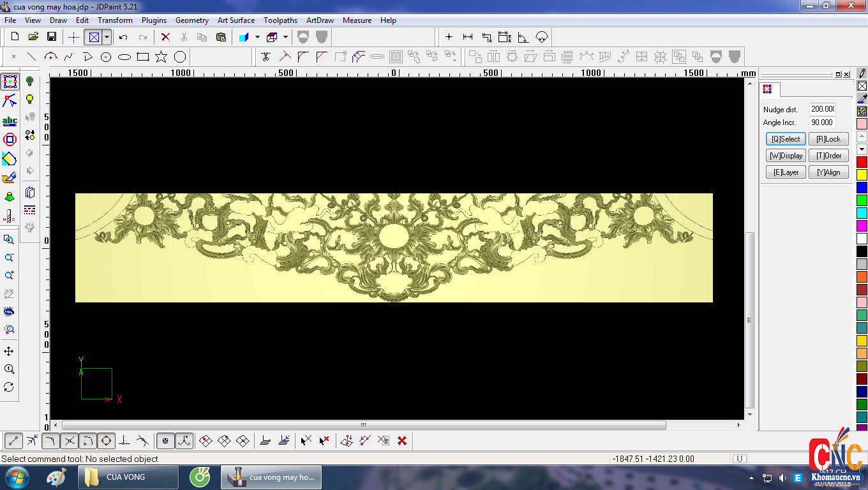This screenshot has height=490, width=868.
Task: Pick the red color swatch
Action: [862, 162]
